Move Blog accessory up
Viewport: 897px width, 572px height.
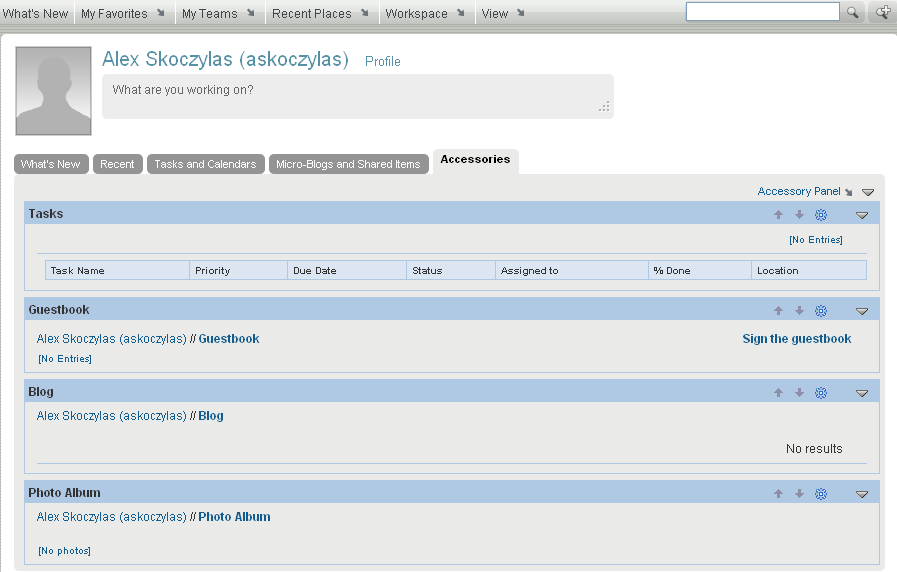[x=778, y=392]
